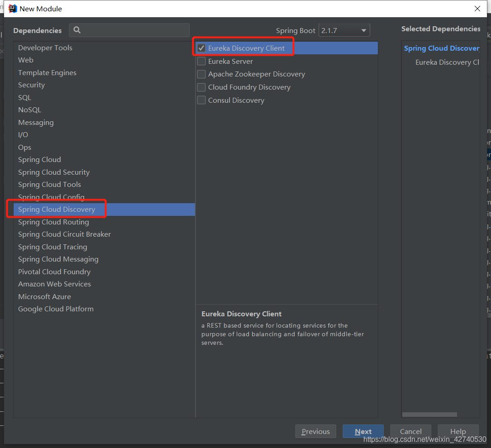Select Google Cloud Platform category
The width and height of the screenshot is (491, 448).
(x=104, y=309)
